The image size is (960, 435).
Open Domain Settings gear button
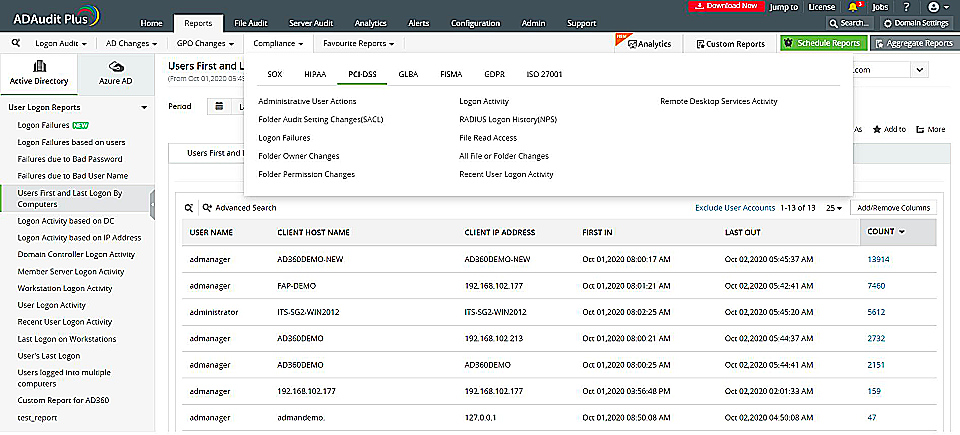point(918,23)
